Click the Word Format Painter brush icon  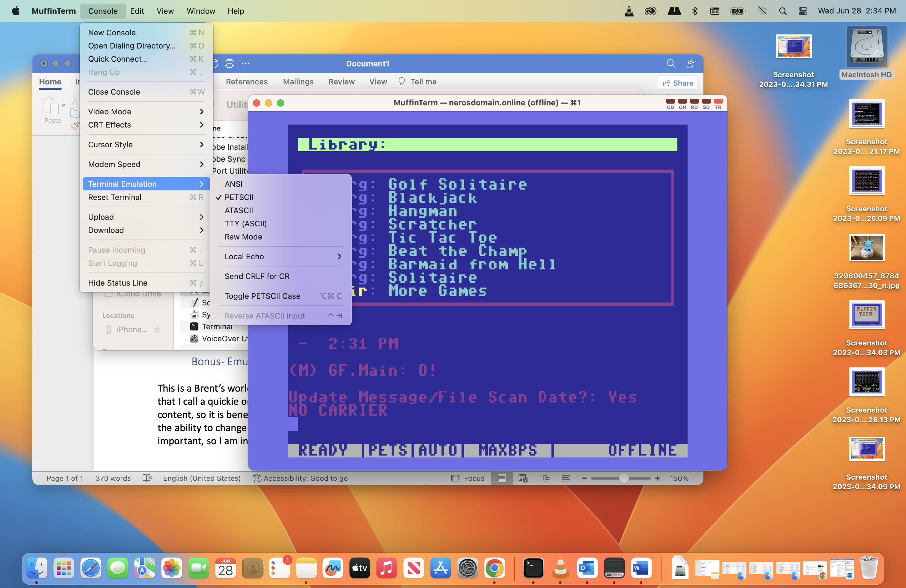pyautogui.click(x=75, y=125)
